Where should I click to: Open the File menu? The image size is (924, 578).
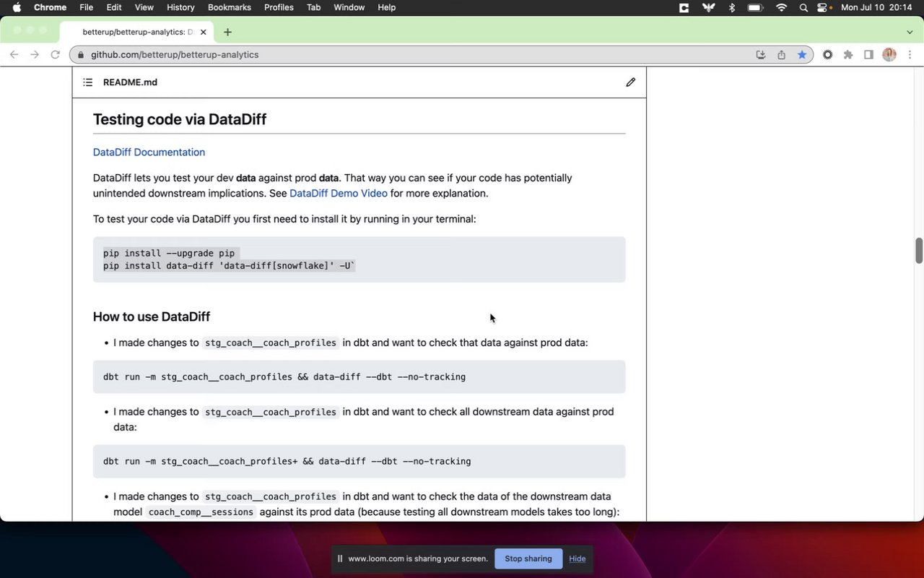pos(86,7)
